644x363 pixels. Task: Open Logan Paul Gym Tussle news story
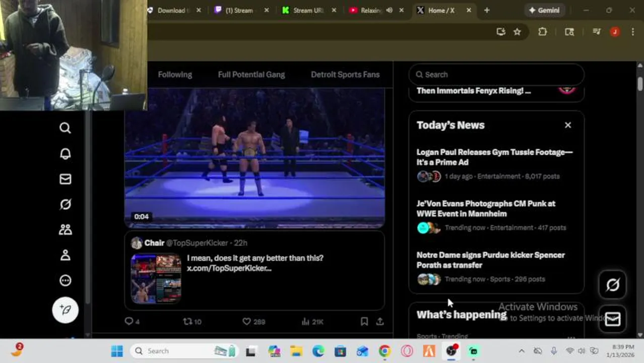[x=496, y=164]
